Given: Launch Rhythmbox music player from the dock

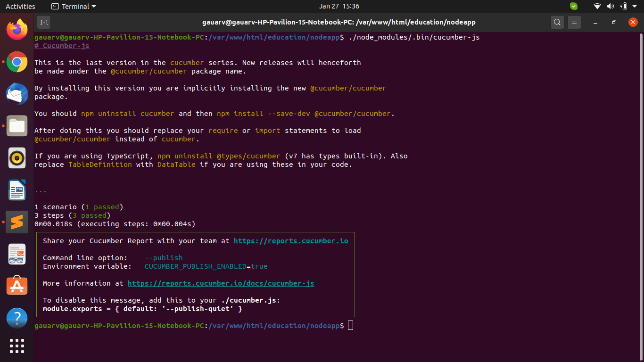Looking at the screenshot, I should click(x=17, y=158).
